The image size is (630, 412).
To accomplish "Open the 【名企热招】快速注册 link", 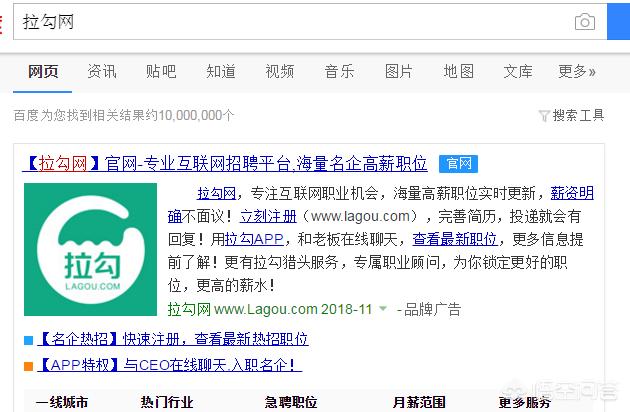I will 173,339.
